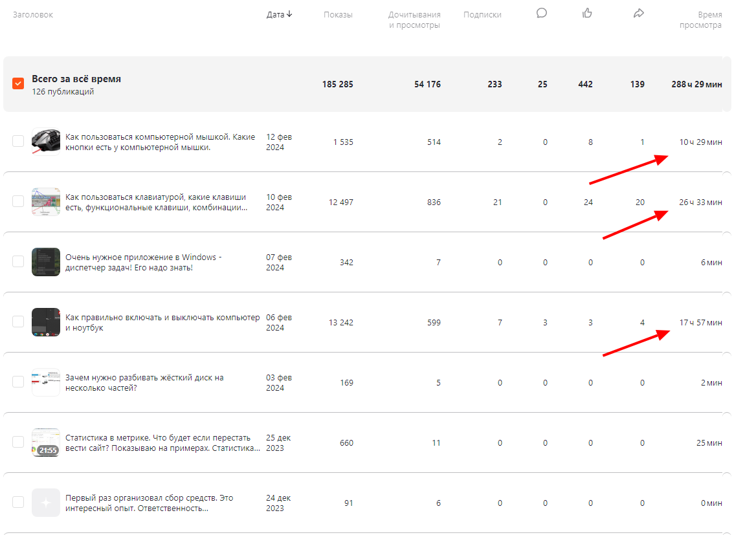The width and height of the screenshot is (756, 535).
Task: Sort by the Дата column header
Action: [x=279, y=14]
